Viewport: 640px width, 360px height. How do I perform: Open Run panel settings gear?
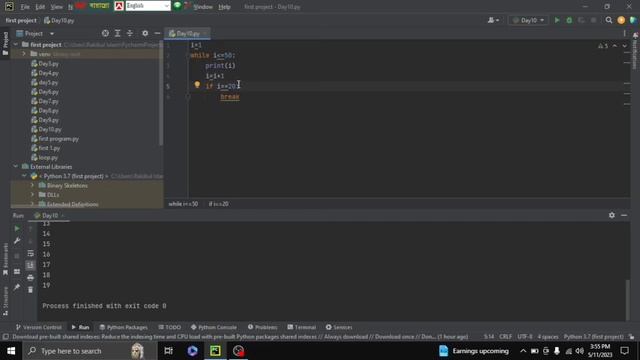click(611, 215)
